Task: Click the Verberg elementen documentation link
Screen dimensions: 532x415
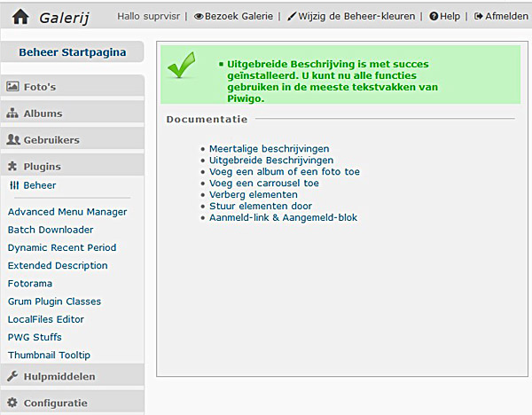Action: [x=254, y=195]
